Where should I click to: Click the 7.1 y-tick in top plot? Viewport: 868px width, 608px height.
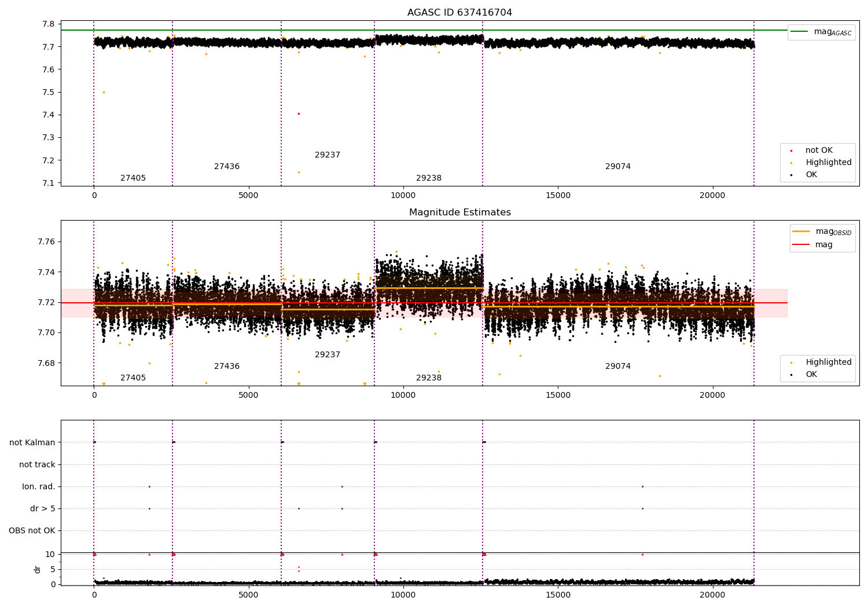tap(49, 183)
